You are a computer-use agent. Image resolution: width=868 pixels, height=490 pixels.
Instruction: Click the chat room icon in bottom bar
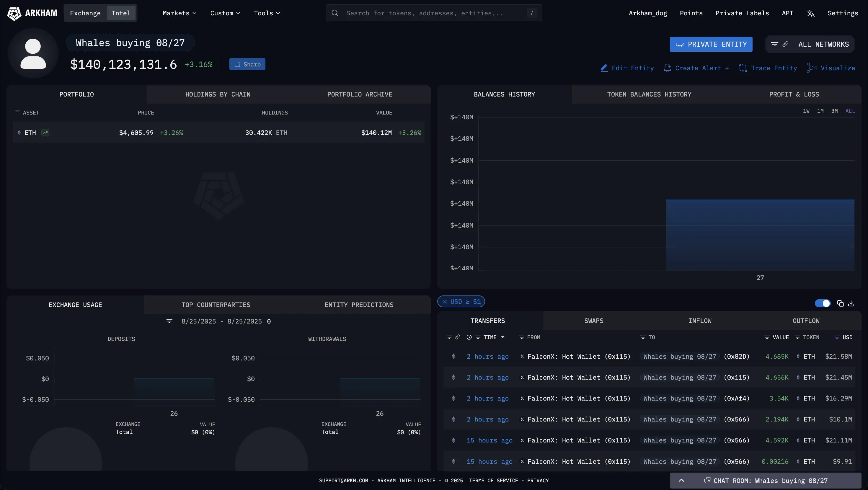tap(707, 481)
